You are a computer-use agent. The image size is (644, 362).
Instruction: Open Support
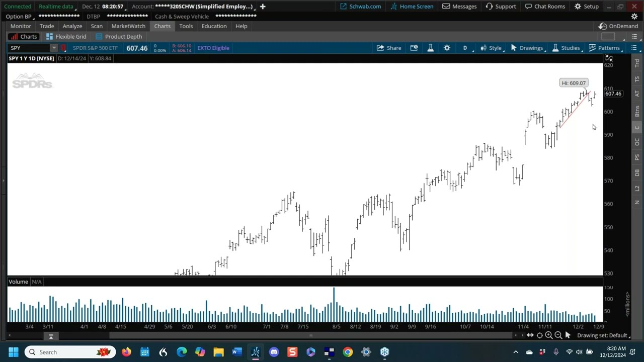point(501,7)
